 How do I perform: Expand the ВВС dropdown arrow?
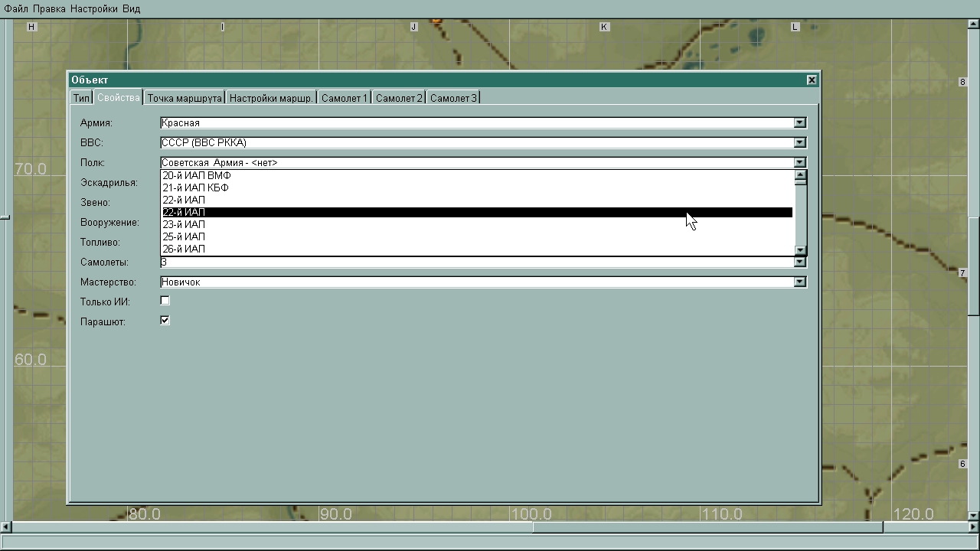point(800,142)
